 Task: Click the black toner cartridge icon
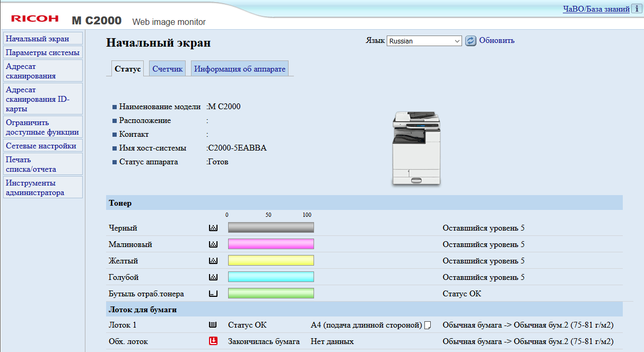coord(213,228)
